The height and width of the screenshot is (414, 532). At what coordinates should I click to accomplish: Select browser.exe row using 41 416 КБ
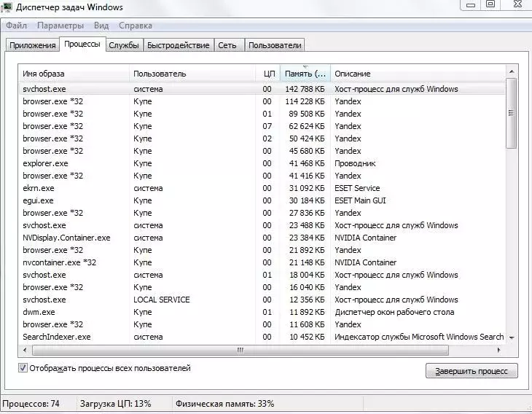pos(262,176)
